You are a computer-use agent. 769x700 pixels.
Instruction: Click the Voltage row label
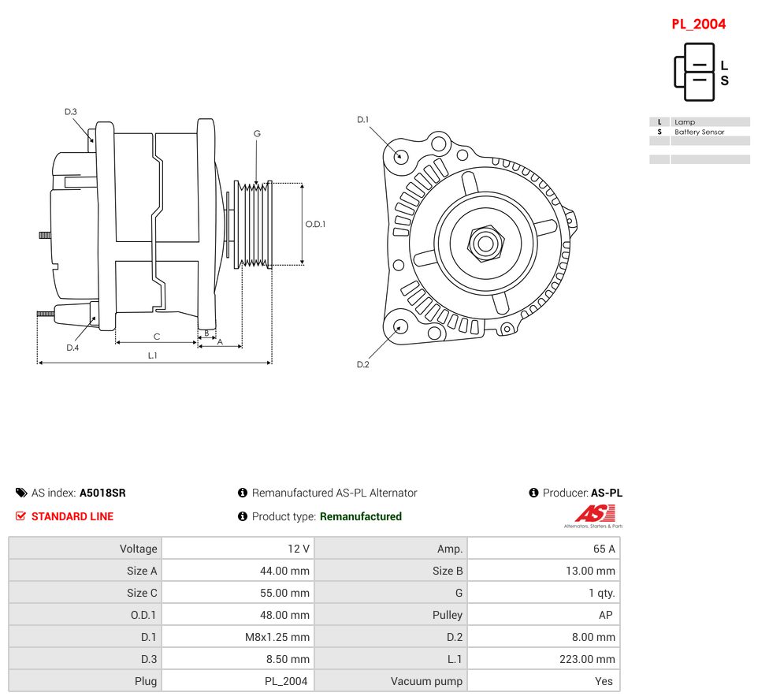(139, 549)
